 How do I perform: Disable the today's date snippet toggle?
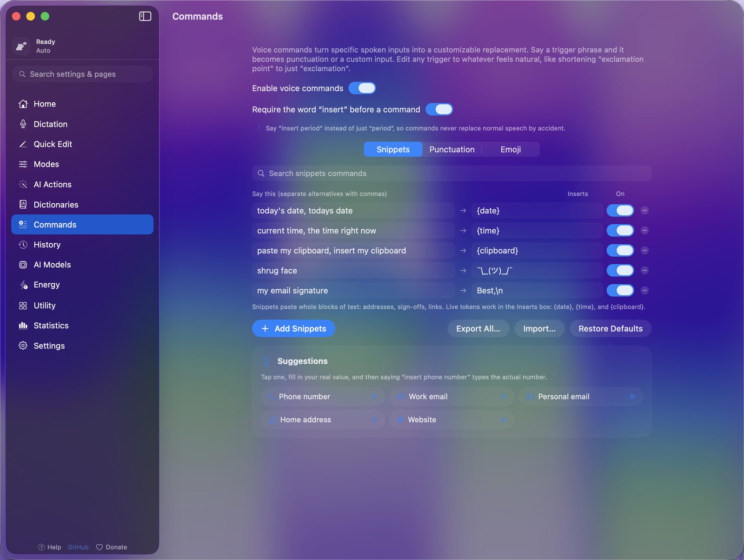[x=620, y=210]
